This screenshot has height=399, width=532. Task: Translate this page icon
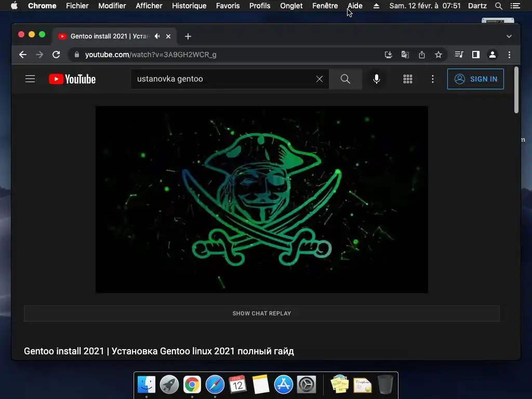point(405,55)
